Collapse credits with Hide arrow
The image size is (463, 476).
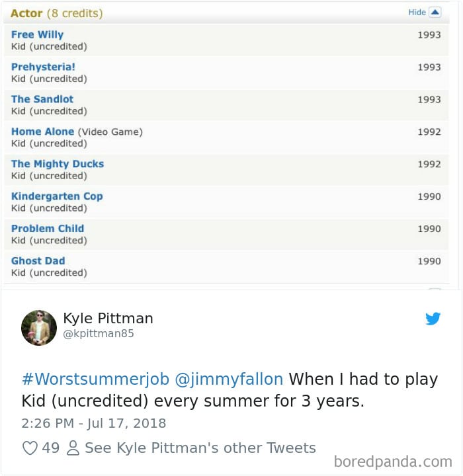[435, 12]
